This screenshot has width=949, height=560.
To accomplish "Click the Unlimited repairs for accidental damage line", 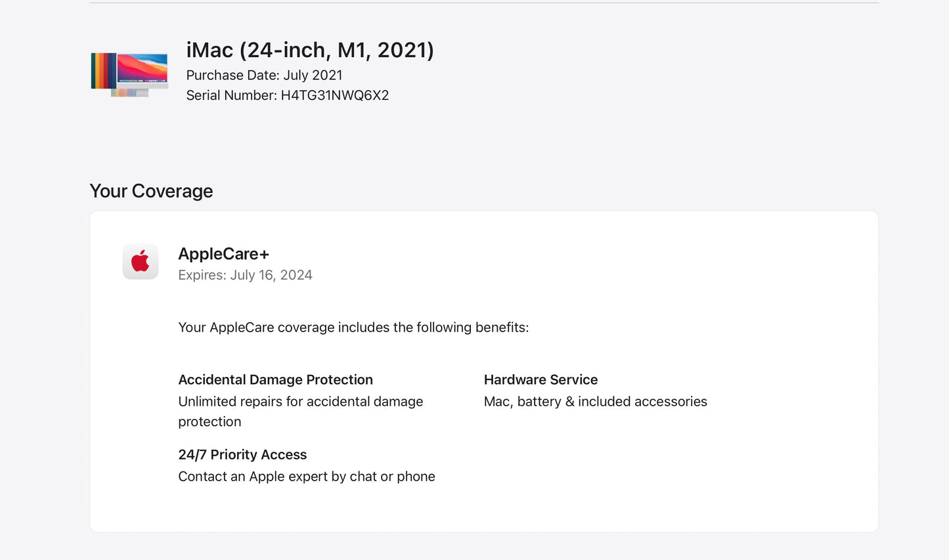I will 300,402.
